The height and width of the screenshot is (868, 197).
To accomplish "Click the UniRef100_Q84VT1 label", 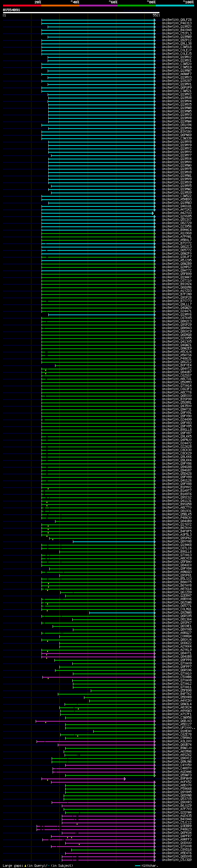I will [177, 653].
